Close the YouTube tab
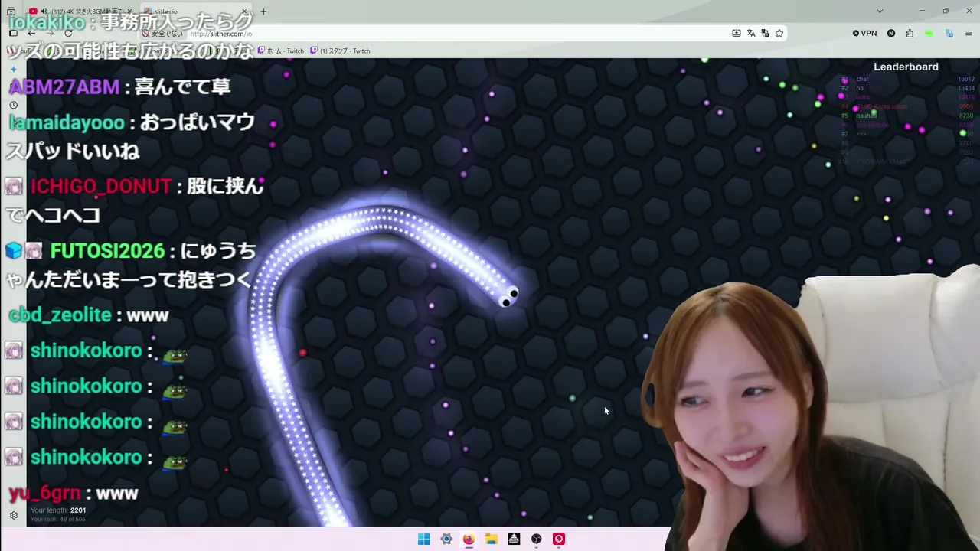The image size is (980, 551). click(129, 11)
